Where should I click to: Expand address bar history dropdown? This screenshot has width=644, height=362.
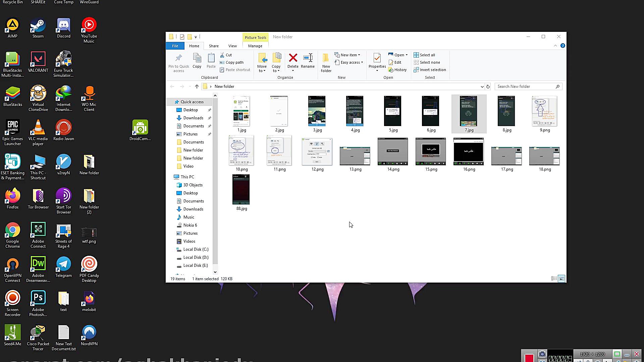click(482, 86)
